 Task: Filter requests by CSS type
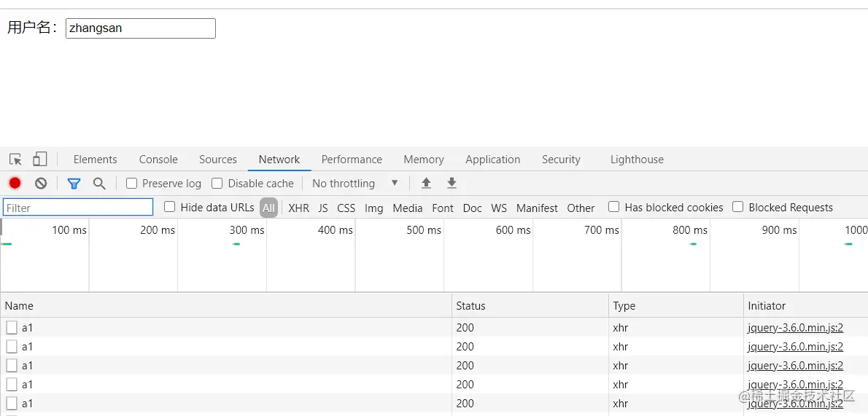click(x=346, y=208)
